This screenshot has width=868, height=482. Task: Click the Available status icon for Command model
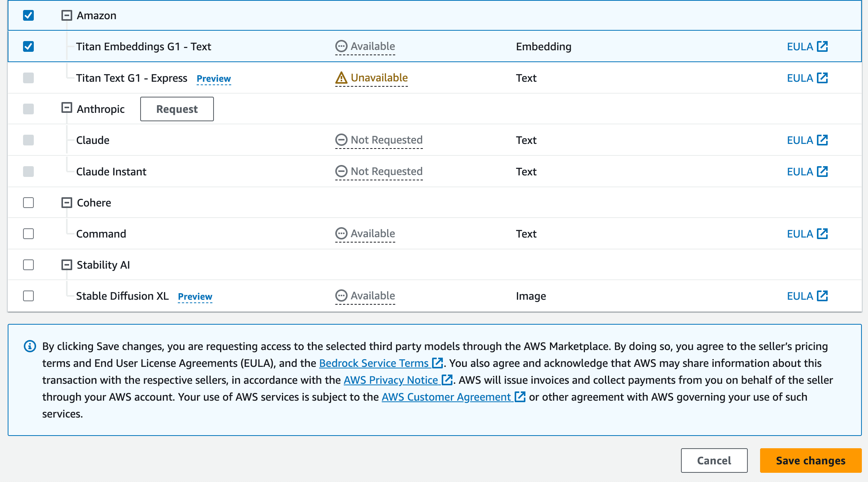coord(341,233)
